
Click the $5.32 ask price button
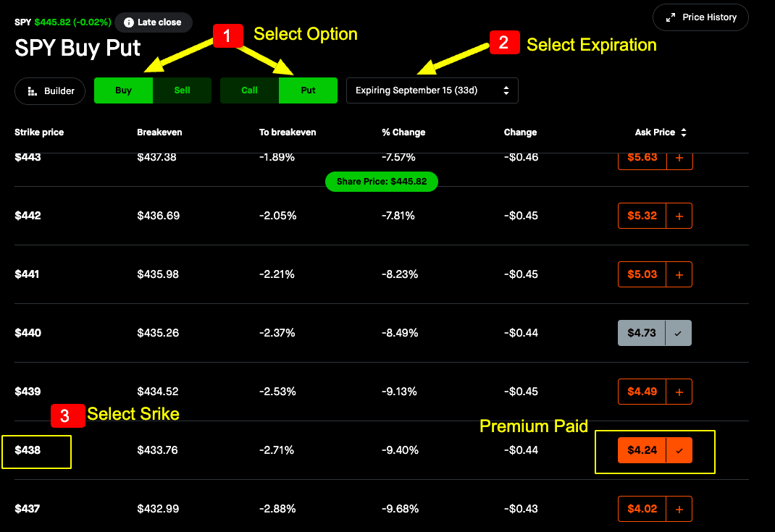click(642, 216)
